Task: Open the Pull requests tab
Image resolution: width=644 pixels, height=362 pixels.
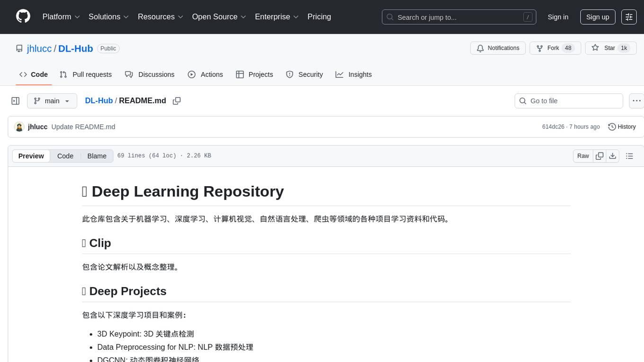Action: click(86, 74)
